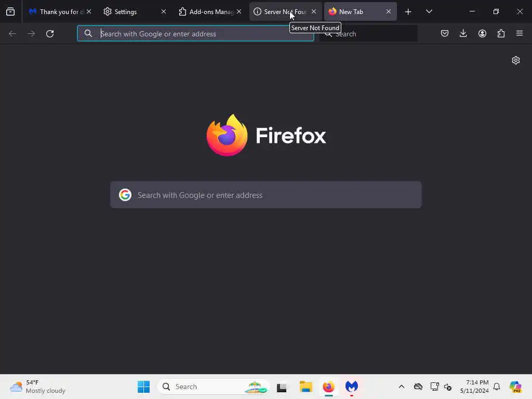Click Firefox icon in taskbar

328,387
